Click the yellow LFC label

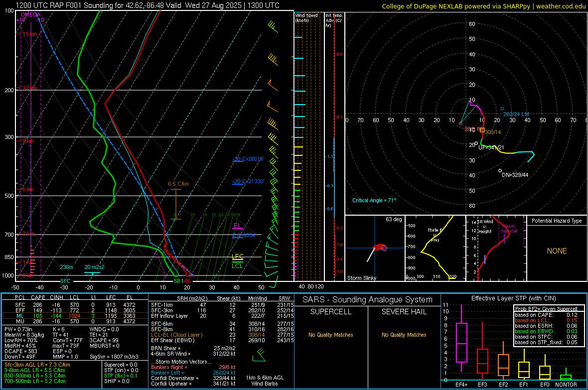click(237, 257)
